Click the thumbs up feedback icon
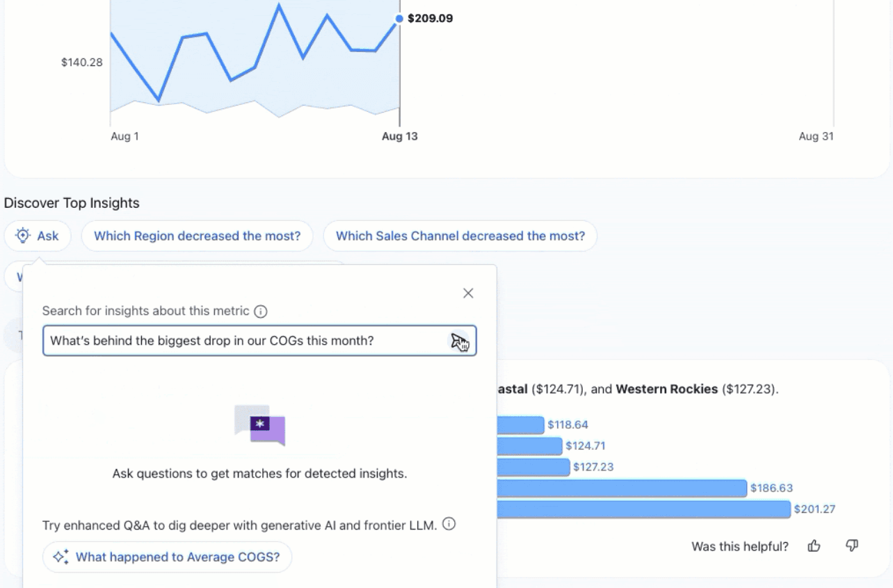893x588 pixels. point(814,546)
